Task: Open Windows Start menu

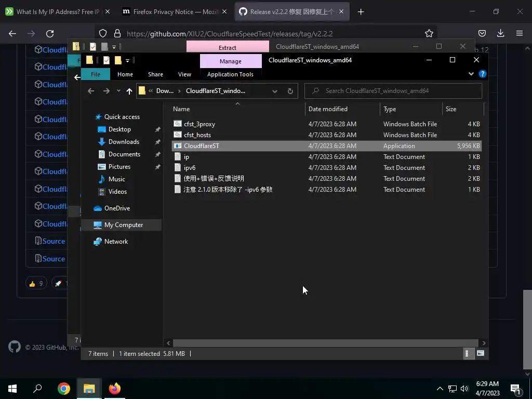Action: pyautogui.click(x=12, y=389)
